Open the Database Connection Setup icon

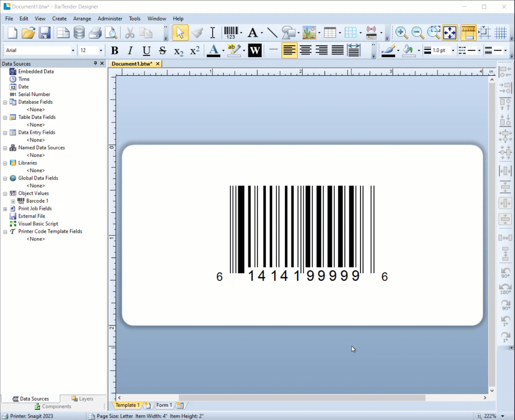tap(79, 33)
